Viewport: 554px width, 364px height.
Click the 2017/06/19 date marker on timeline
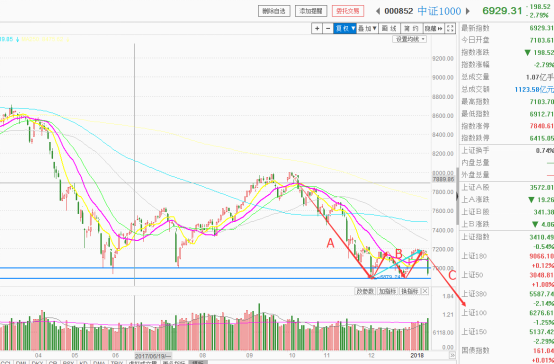(153, 355)
